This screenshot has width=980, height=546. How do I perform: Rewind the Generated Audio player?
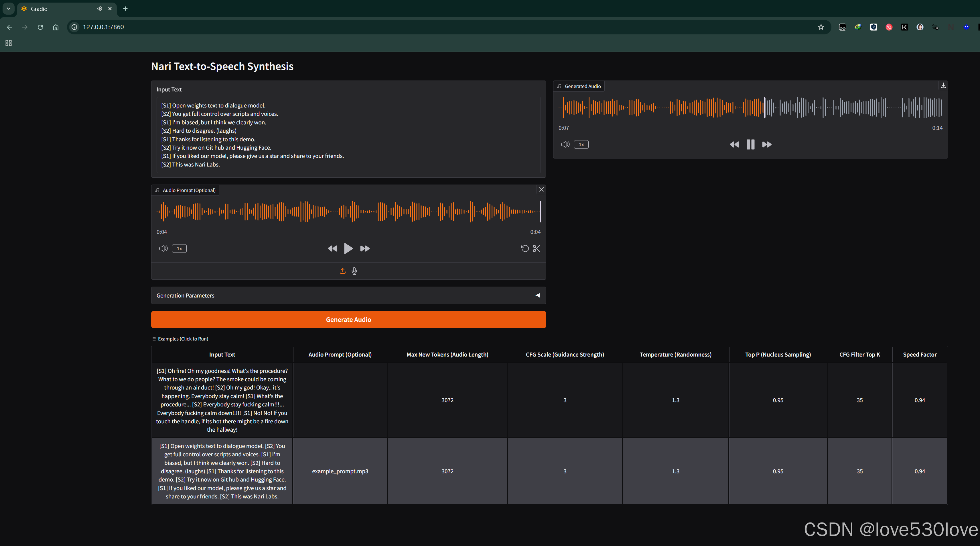pyautogui.click(x=734, y=144)
